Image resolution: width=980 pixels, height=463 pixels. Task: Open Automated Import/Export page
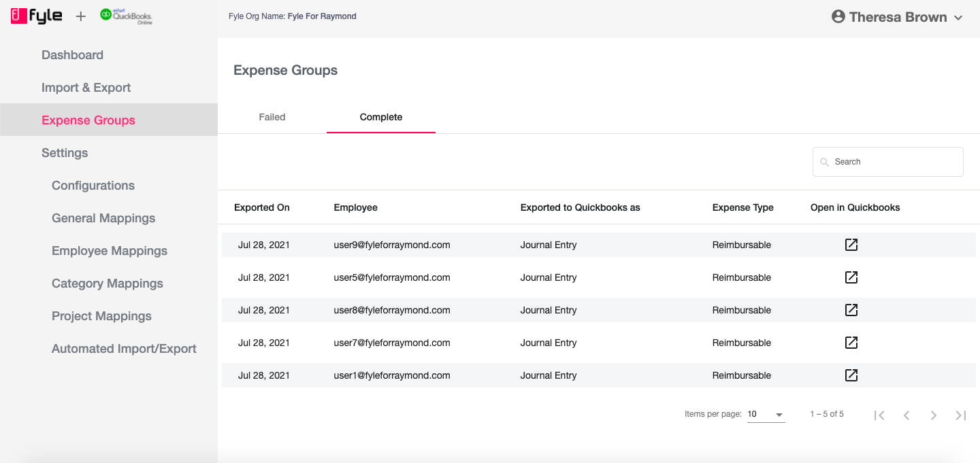(124, 349)
